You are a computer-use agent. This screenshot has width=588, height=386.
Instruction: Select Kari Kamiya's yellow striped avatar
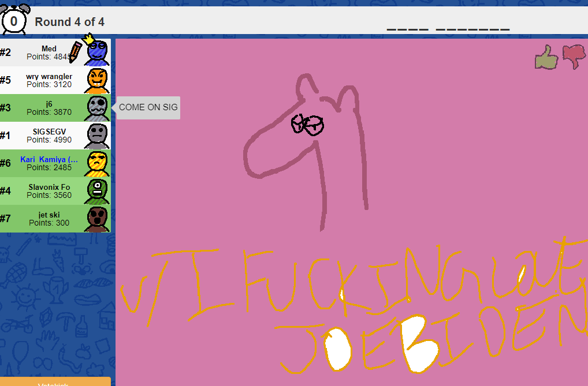97,164
